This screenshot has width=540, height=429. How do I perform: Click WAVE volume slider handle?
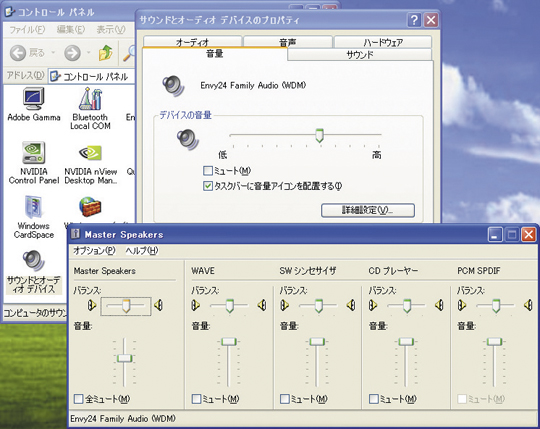click(228, 342)
